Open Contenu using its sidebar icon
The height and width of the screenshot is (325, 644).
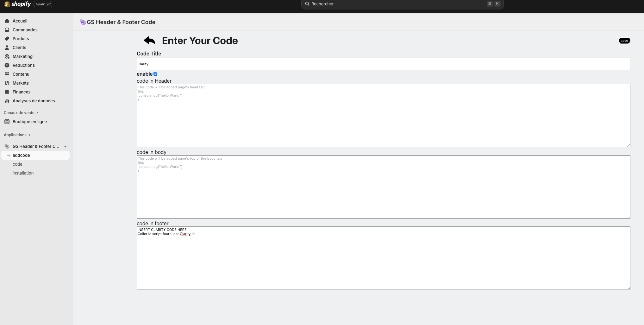coord(7,74)
